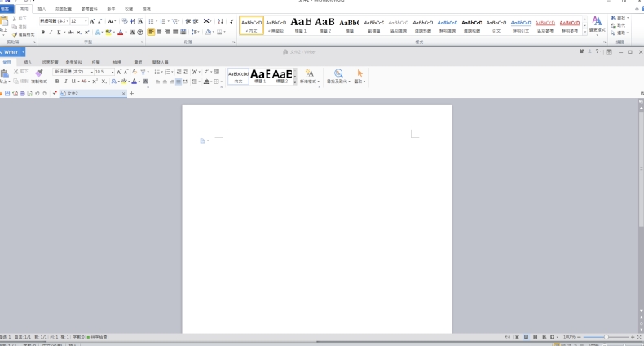Screen dimensions: 644x346
Task: Click Writer's shrink font icon
Action: [126, 72]
